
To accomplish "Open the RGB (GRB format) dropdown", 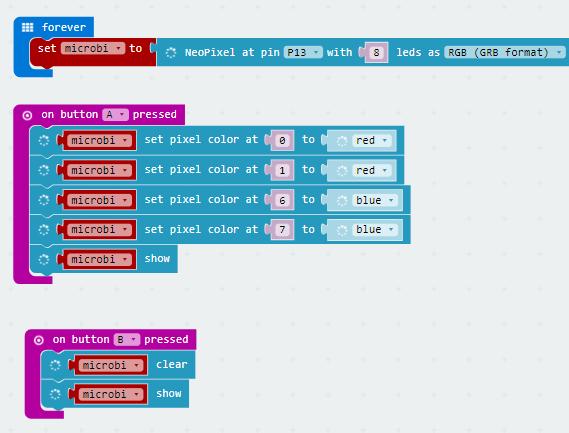I will [x=505, y=53].
